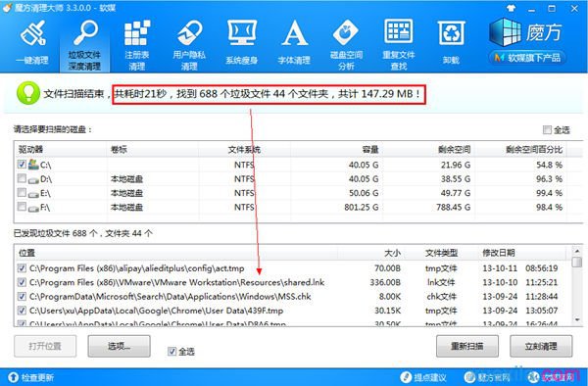
Task: Open 重复文件查找 duplicate file finder
Action: coord(398,45)
